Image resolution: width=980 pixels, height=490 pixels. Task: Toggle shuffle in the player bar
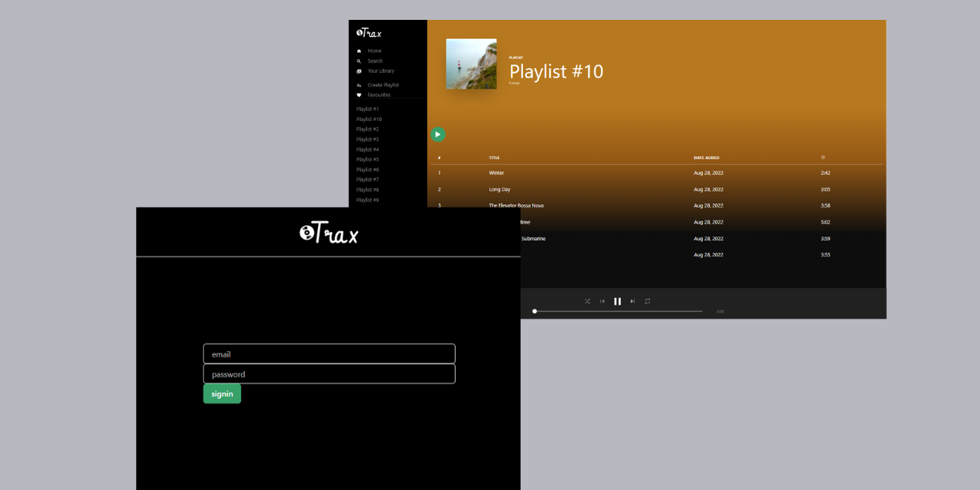[587, 301]
